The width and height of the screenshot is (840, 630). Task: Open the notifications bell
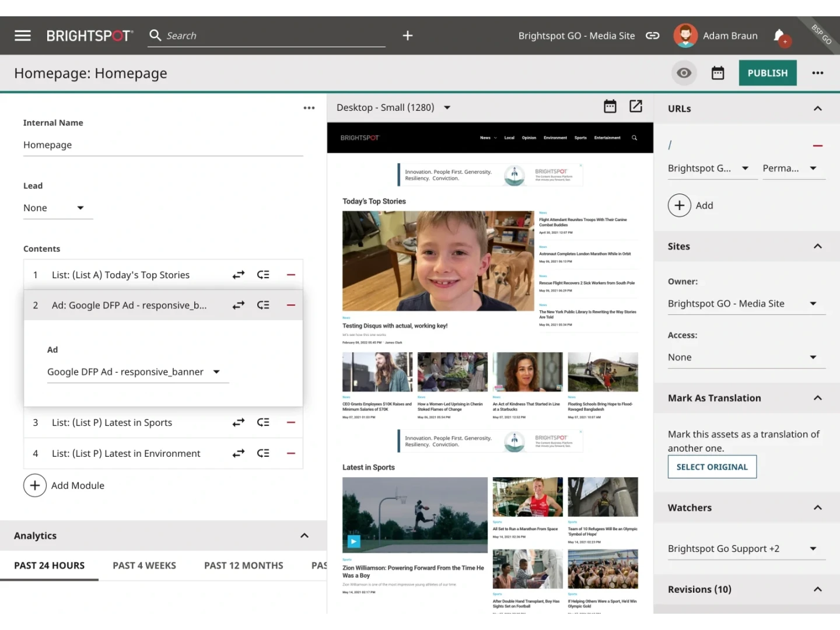pyautogui.click(x=779, y=36)
